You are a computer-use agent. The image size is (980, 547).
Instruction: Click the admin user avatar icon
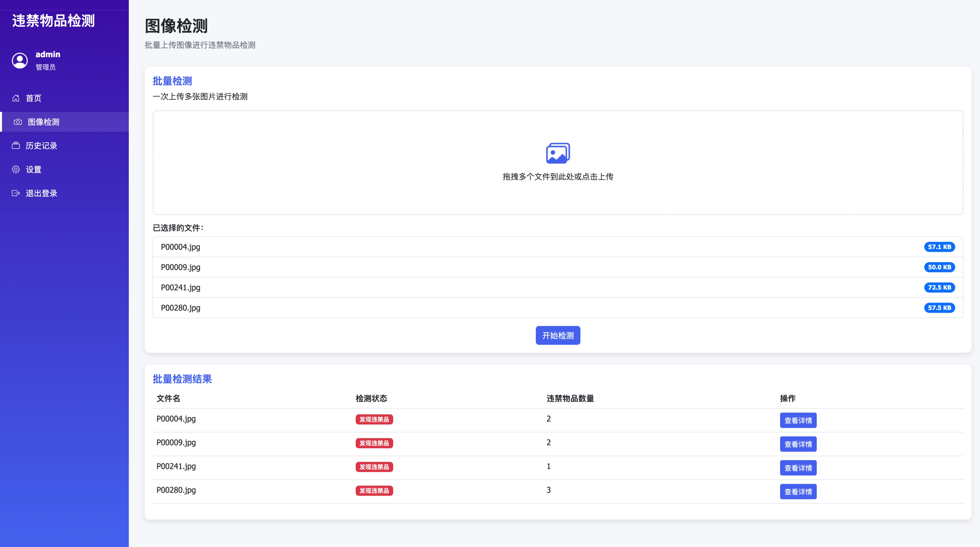pyautogui.click(x=20, y=60)
